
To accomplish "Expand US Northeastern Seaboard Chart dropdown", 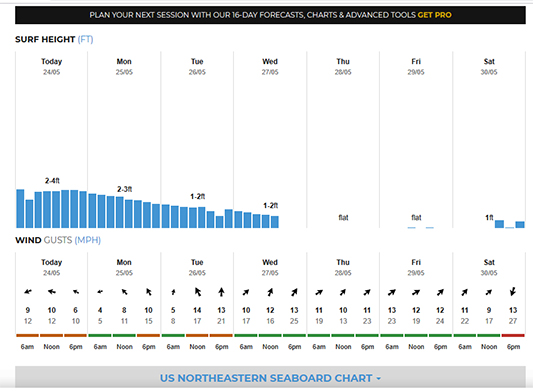I will point(270,378).
